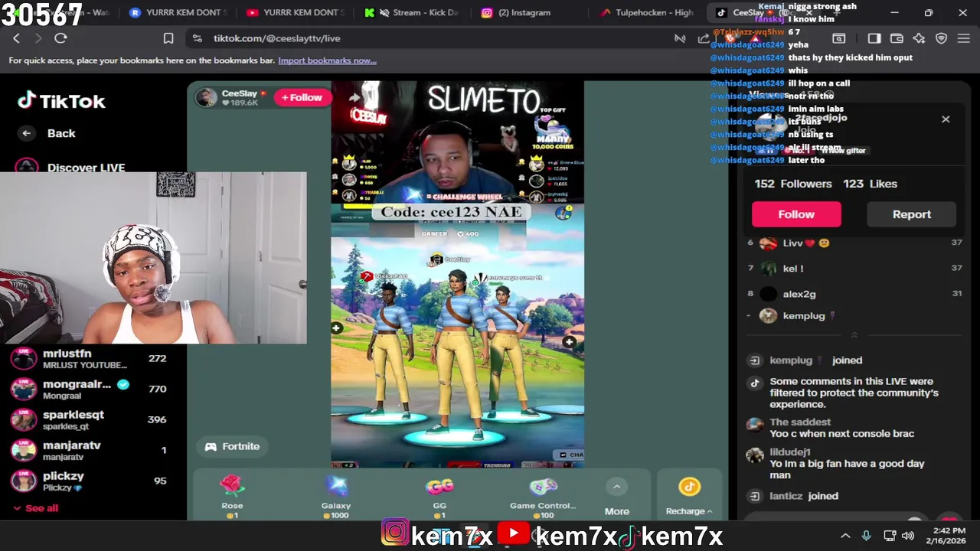Switch to the (2) Instagram tab
980x551 pixels.
(x=528, y=13)
